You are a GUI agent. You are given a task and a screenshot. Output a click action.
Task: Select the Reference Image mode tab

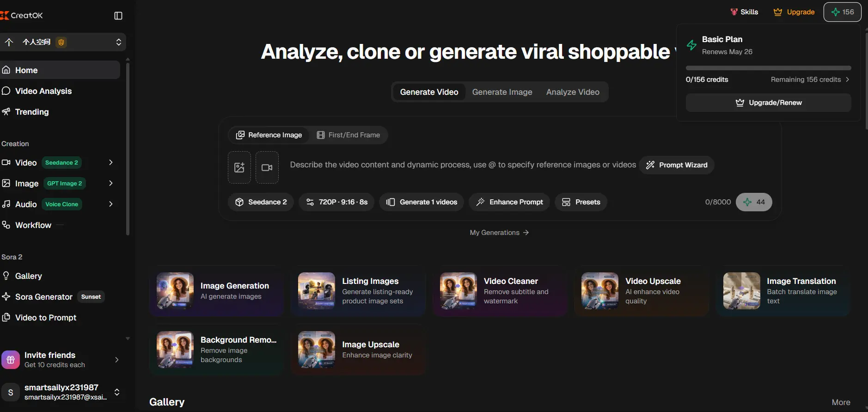click(x=269, y=135)
